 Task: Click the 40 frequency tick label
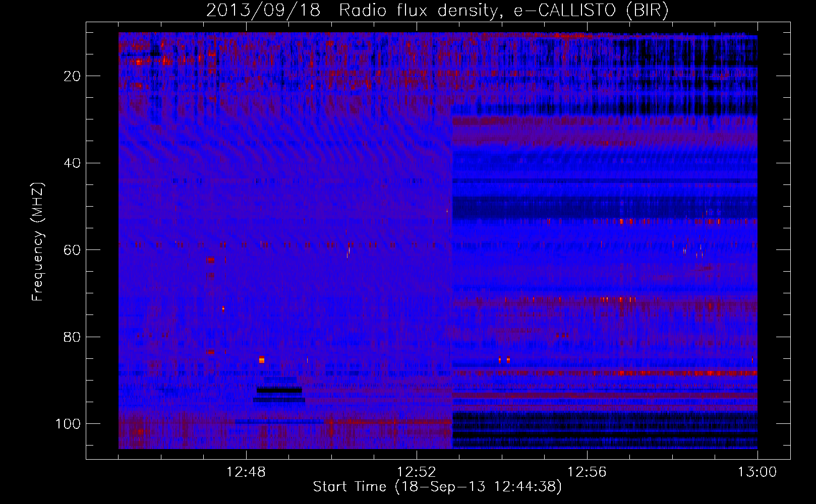[x=72, y=163]
